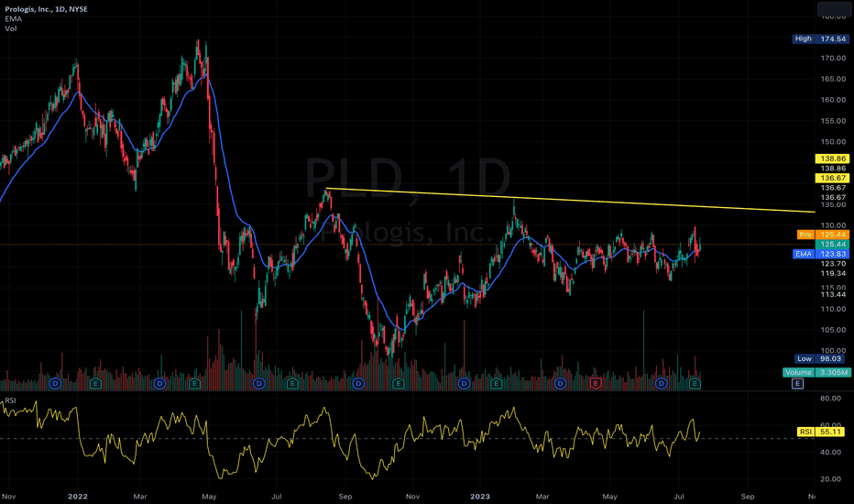Viewport: 854px width, 504px height.
Task: Click the 2022 label on time axis
Action: tap(77, 497)
